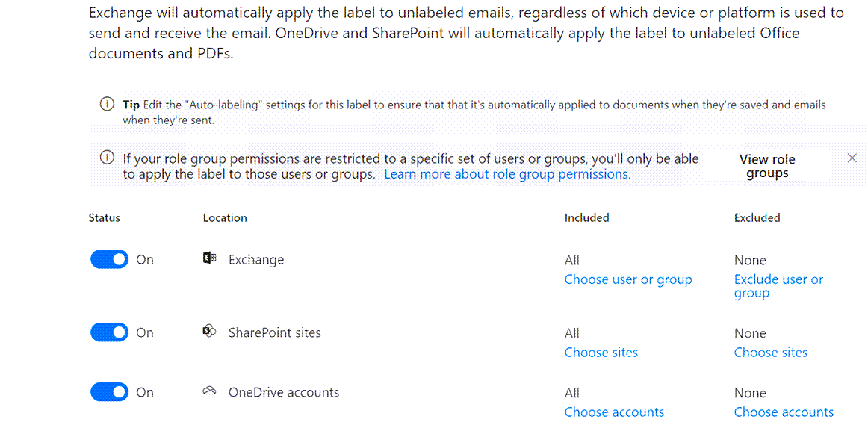
Task: Click the Location column header
Action: 225,218
